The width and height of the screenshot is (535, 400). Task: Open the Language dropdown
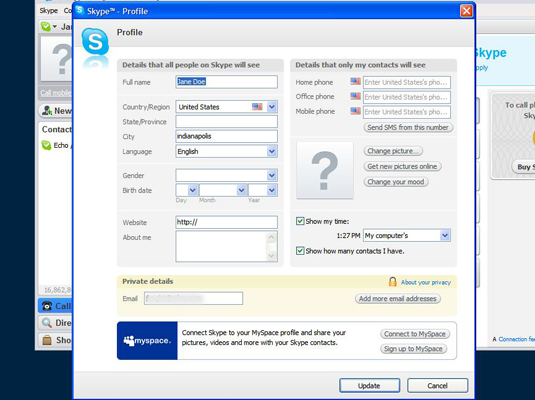[x=272, y=151]
